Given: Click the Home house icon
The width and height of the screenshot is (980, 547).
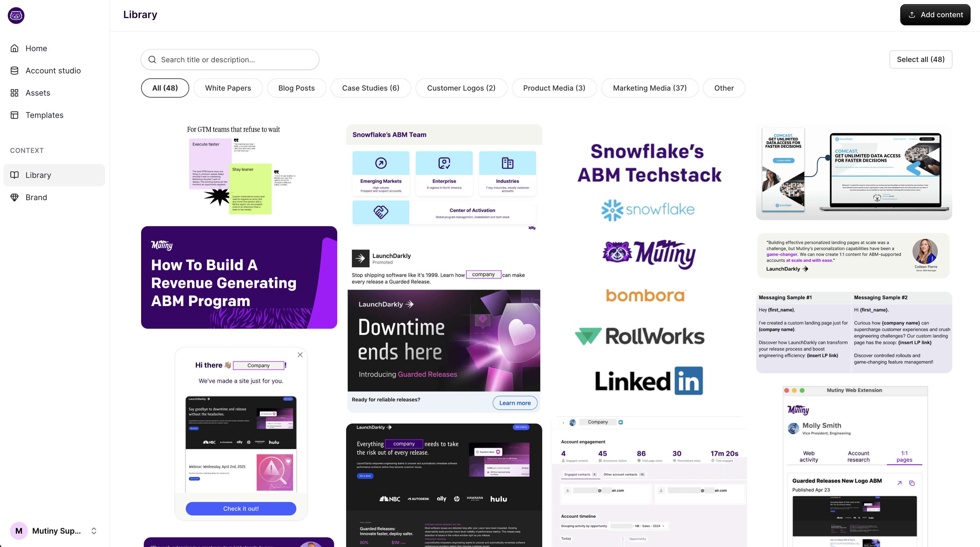Looking at the screenshot, I should click(14, 48).
